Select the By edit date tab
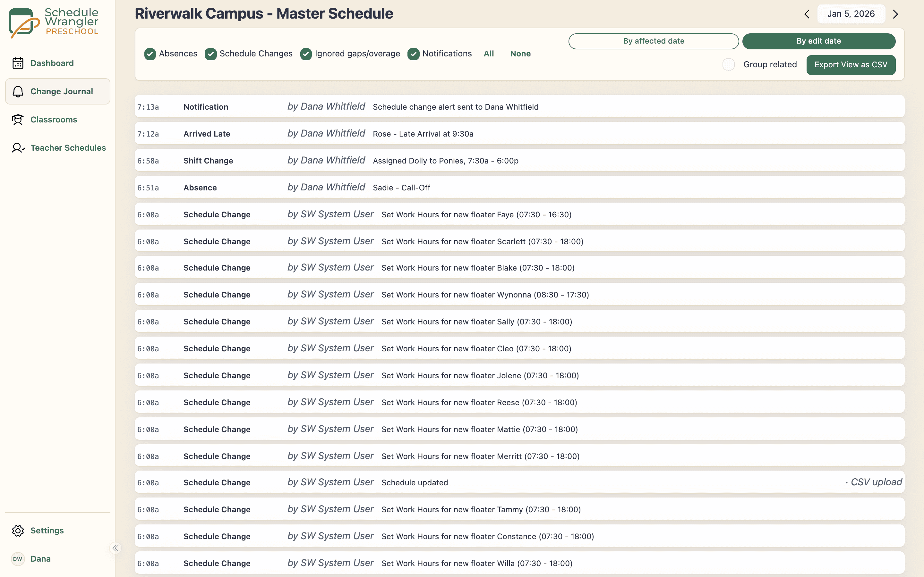 click(819, 41)
